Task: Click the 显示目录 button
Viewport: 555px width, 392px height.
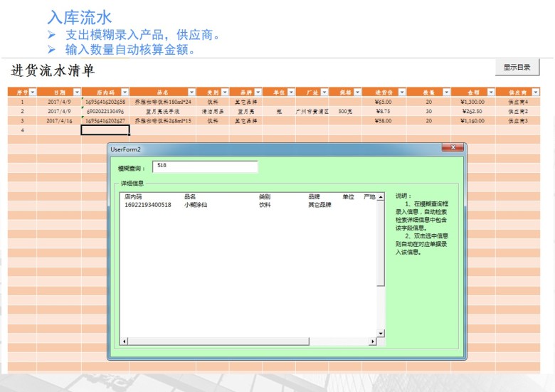Action: (x=517, y=67)
